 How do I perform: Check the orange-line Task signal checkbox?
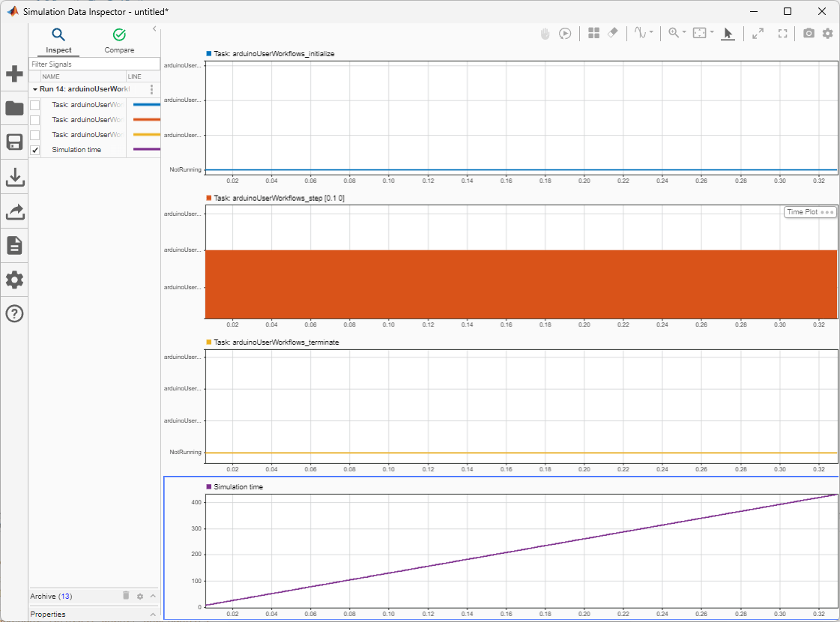point(34,120)
